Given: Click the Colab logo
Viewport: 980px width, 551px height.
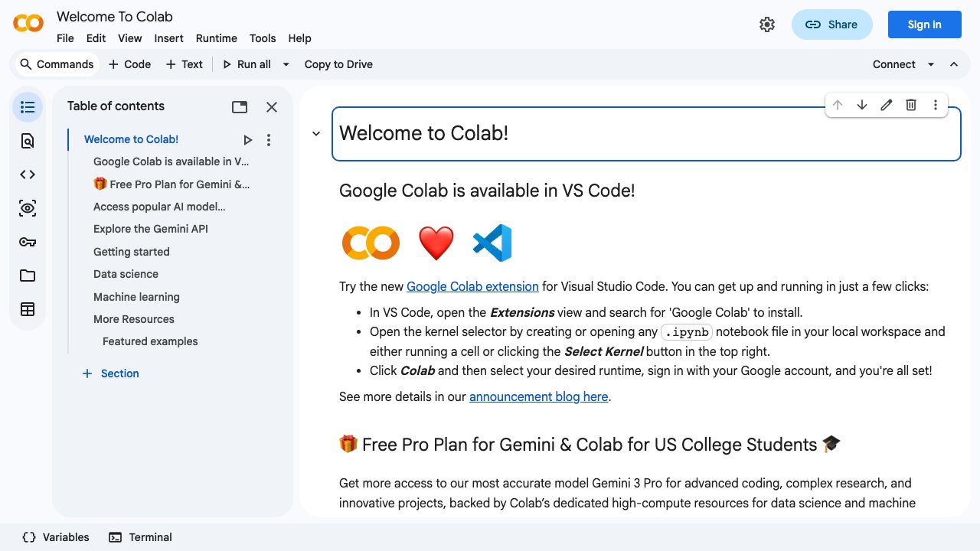Looking at the screenshot, I should pos(28,24).
